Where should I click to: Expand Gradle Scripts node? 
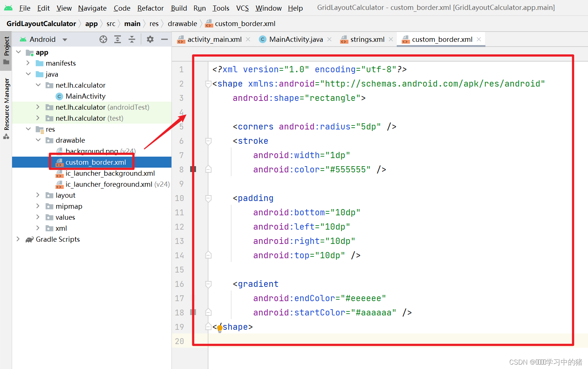click(18, 239)
